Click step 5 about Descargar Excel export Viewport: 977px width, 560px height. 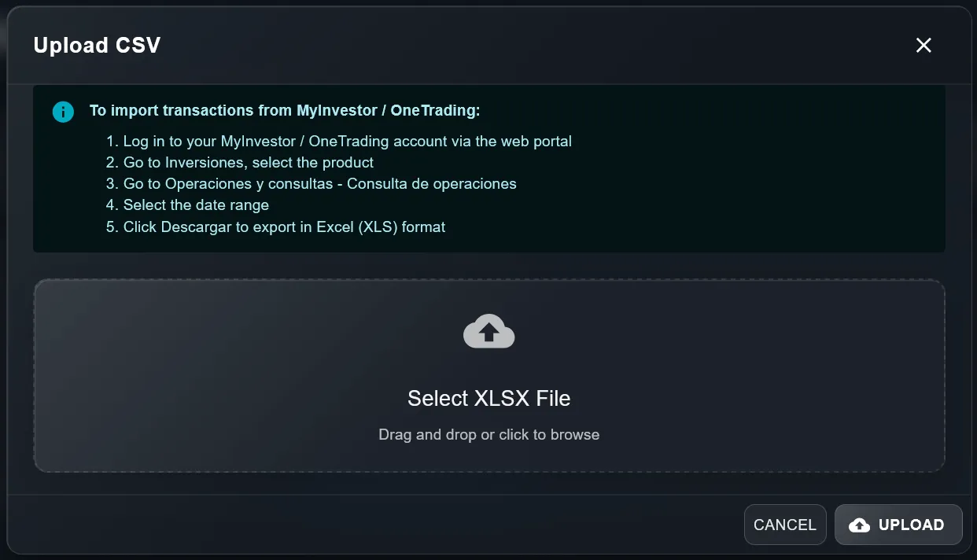point(284,227)
